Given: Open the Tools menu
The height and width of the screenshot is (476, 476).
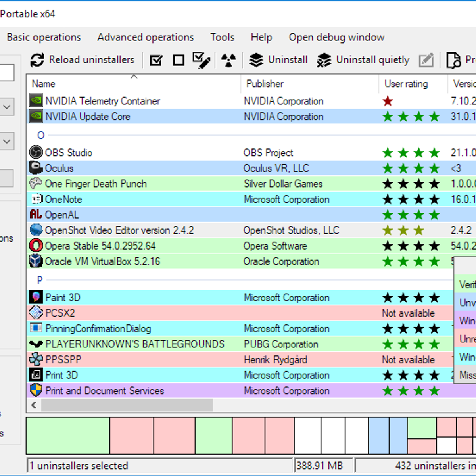Looking at the screenshot, I should [x=223, y=37].
